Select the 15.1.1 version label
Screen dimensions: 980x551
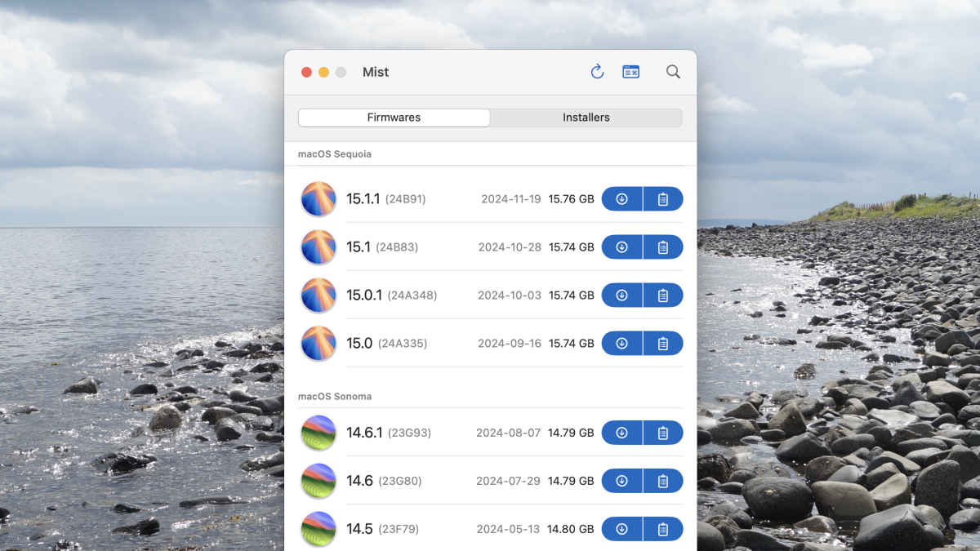point(363,199)
